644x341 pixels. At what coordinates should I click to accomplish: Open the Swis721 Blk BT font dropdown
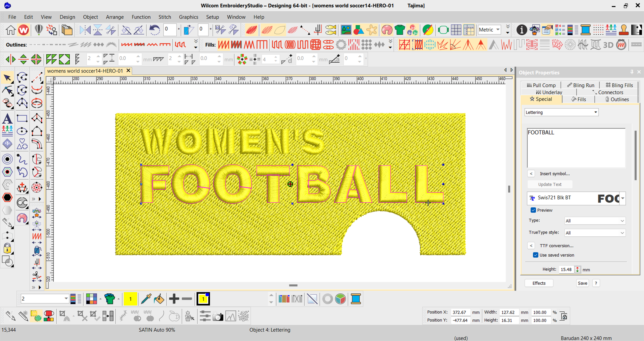[x=623, y=198]
